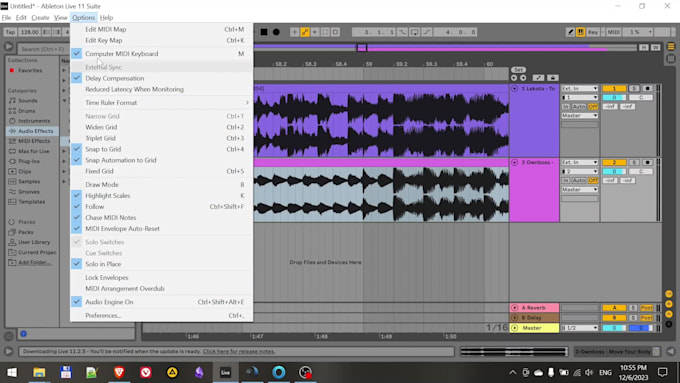Select Max for Live category

pos(33,151)
